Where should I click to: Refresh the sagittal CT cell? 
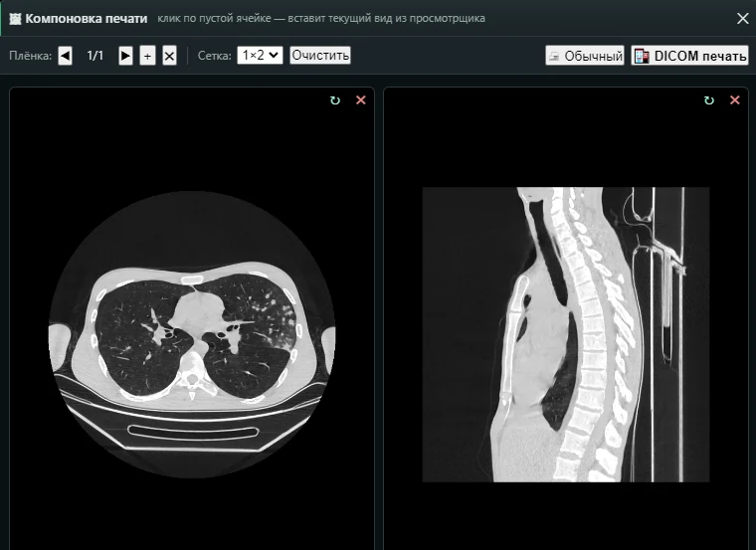[708, 100]
